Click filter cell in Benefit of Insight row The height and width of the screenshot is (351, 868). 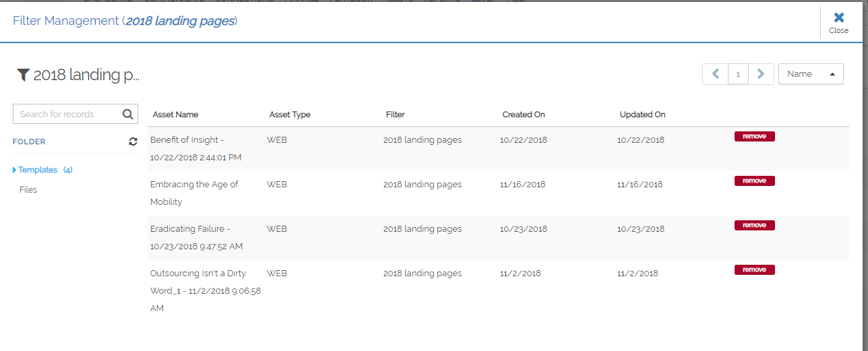click(x=423, y=140)
